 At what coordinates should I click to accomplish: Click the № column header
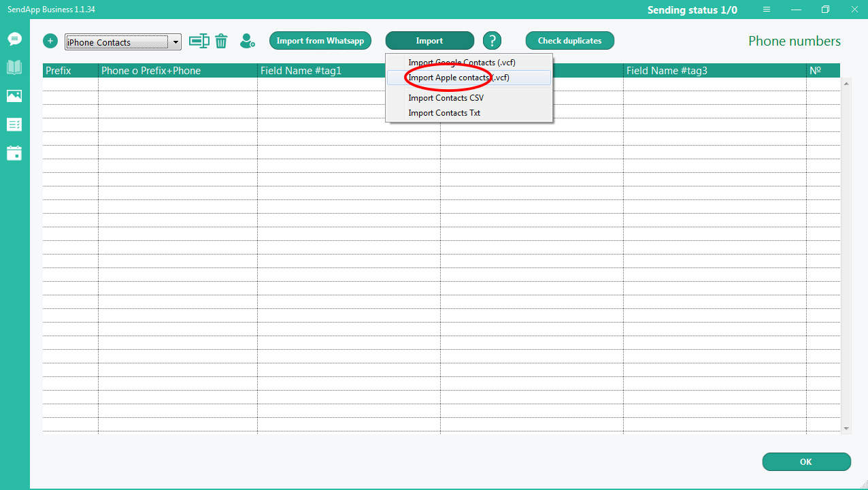(x=823, y=71)
